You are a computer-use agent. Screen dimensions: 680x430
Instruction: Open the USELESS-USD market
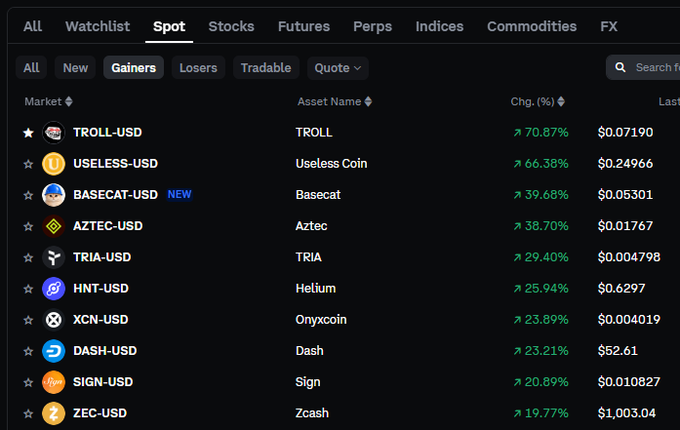(x=115, y=164)
